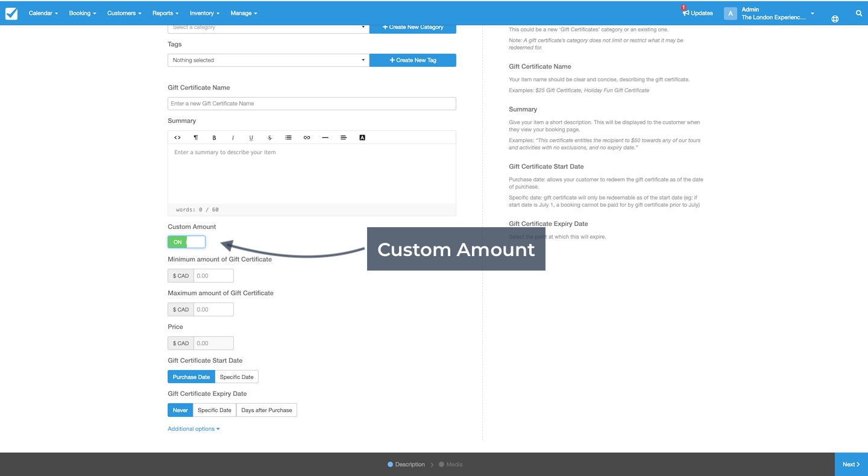Select Purchase Date as start date
868x476 pixels.
pyautogui.click(x=191, y=377)
